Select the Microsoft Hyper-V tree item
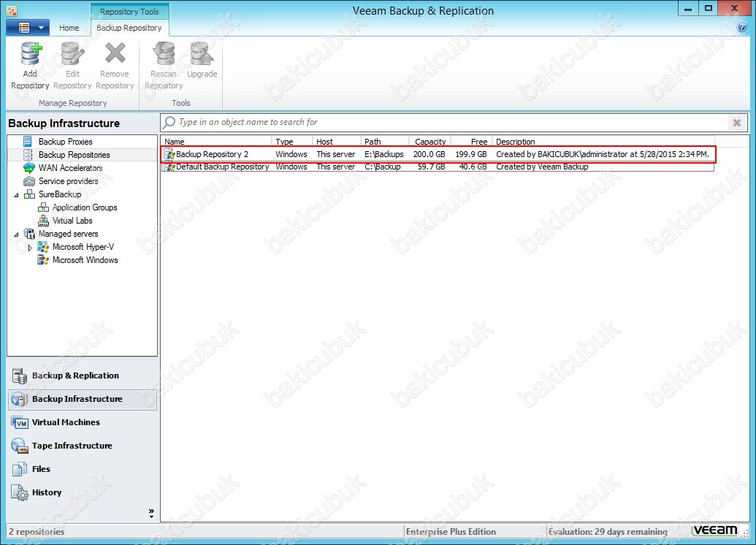This screenshot has width=756, height=545. (x=83, y=246)
